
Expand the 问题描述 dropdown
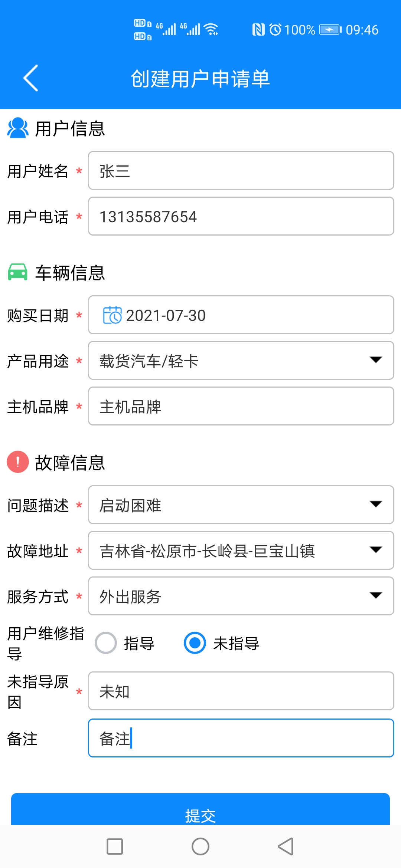click(x=241, y=505)
